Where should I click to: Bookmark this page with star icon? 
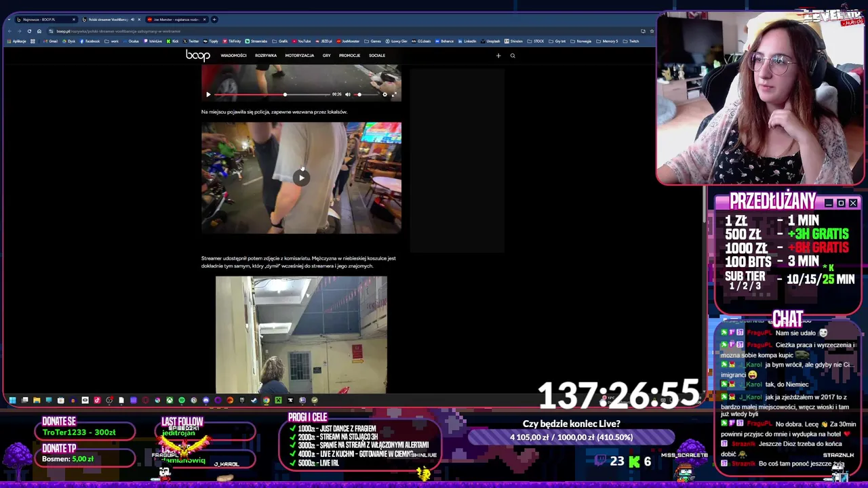(x=652, y=31)
